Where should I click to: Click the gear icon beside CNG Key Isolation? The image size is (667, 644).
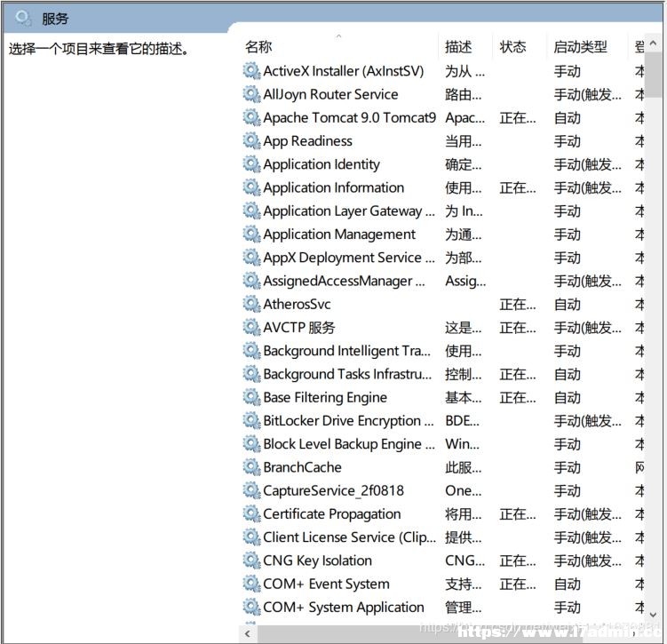pos(251,561)
